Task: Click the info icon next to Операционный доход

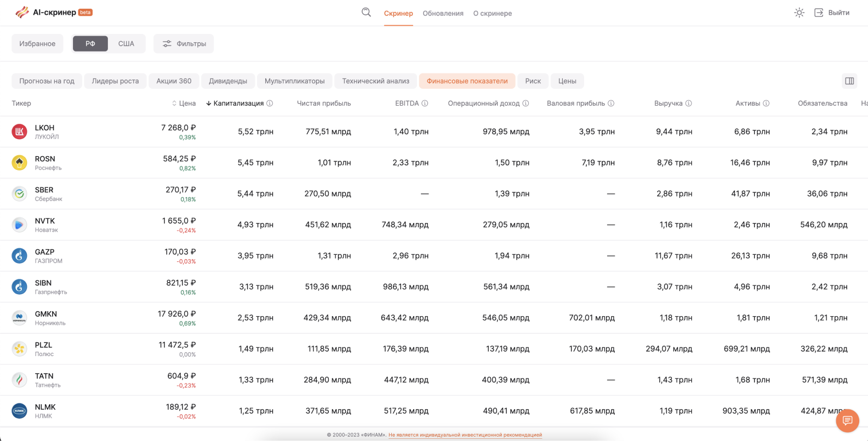Action: (526, 103)
